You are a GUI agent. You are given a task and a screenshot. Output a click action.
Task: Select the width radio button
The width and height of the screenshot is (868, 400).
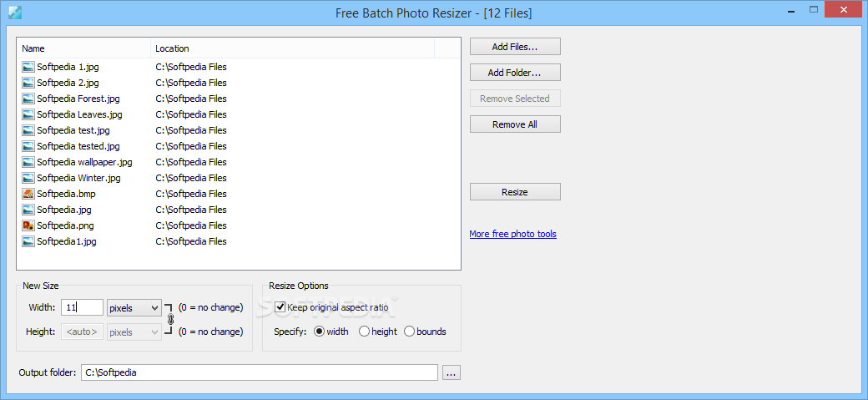319,332
